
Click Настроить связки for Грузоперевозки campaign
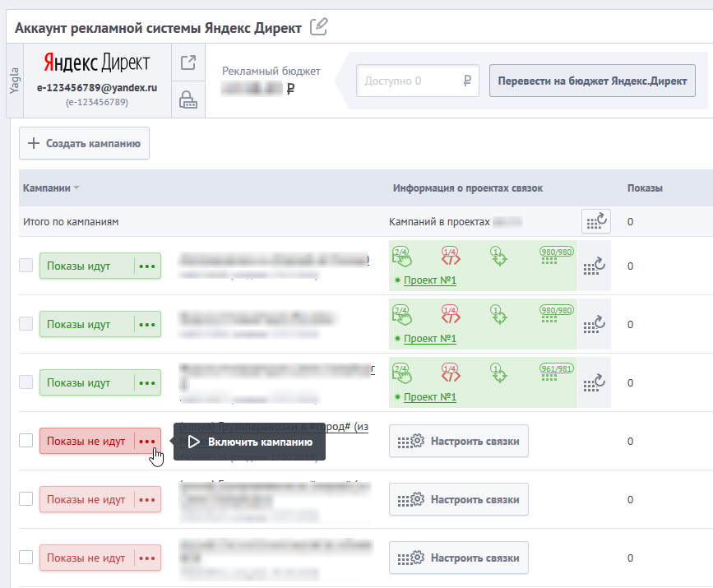(x=458, y=441)
